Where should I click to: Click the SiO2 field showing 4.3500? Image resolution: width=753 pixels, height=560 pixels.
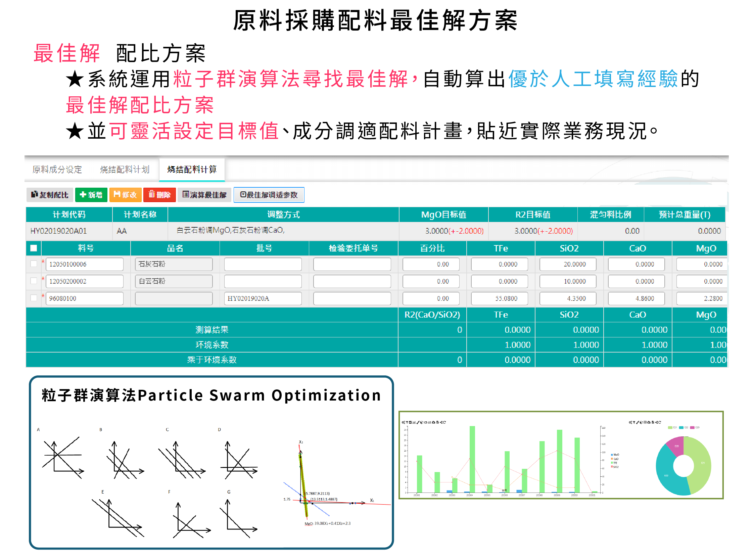point(568,299)
